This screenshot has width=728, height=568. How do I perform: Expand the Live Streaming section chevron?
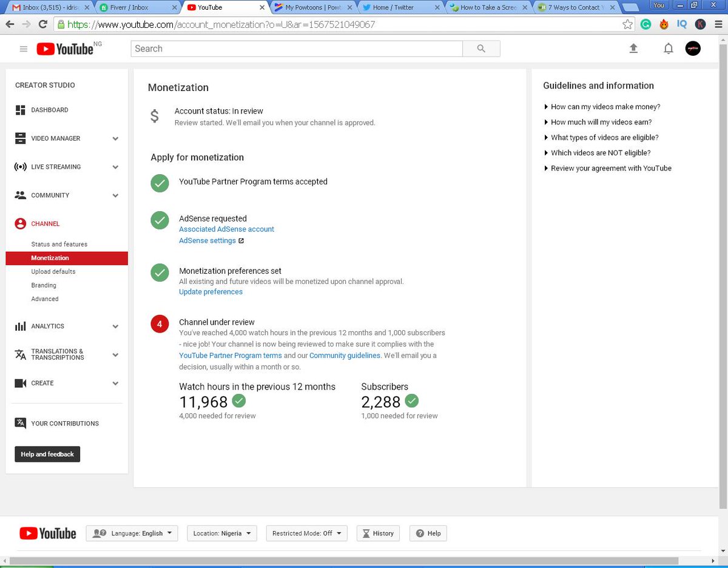(115, 167)
